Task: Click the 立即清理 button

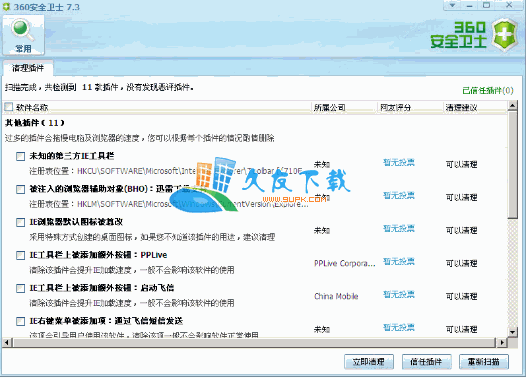Action: click(x=369, y=362)
